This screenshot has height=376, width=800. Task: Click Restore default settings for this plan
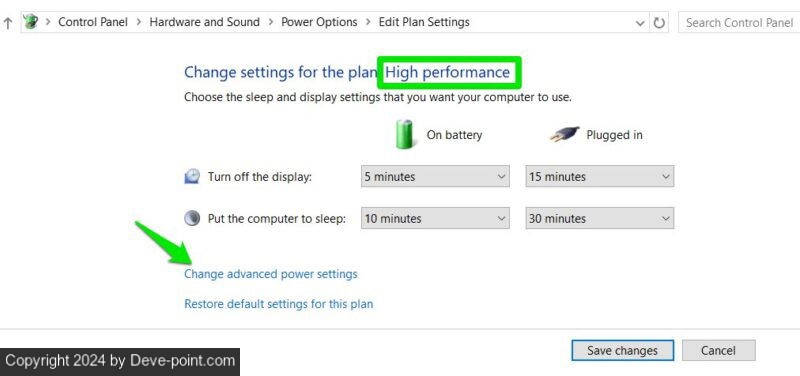pos(279,304)
